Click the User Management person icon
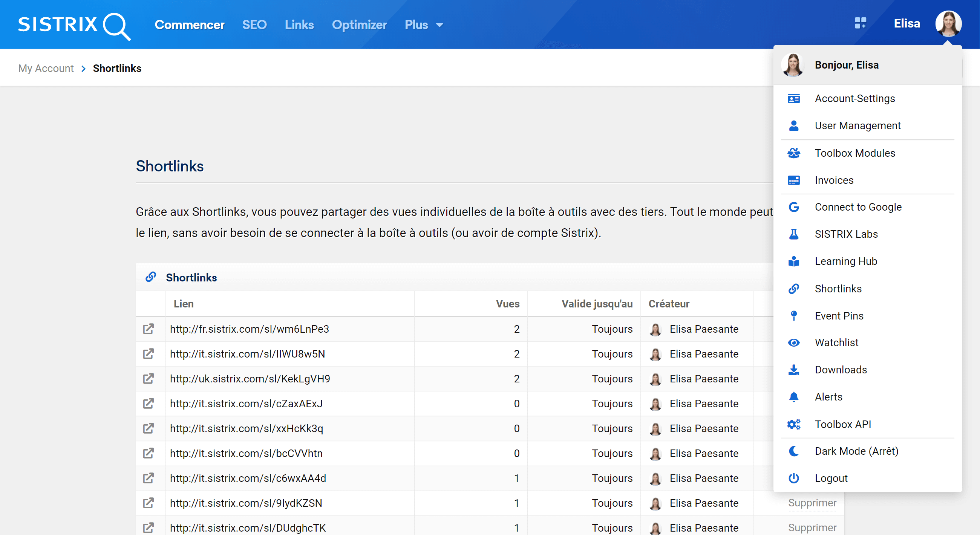 pyautogui.click(x=793, y=126)
